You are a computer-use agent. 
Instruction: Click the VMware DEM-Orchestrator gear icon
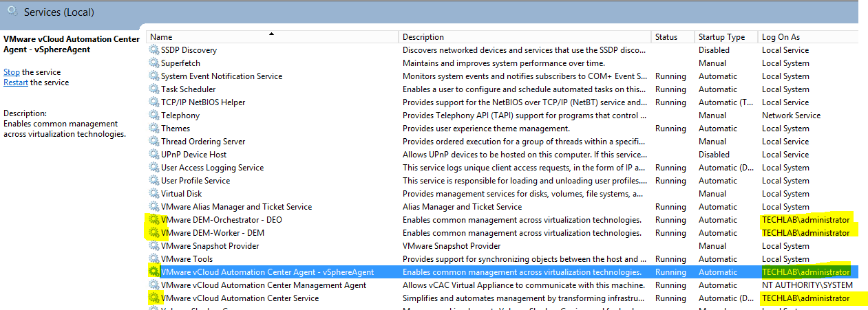[154, 220]
